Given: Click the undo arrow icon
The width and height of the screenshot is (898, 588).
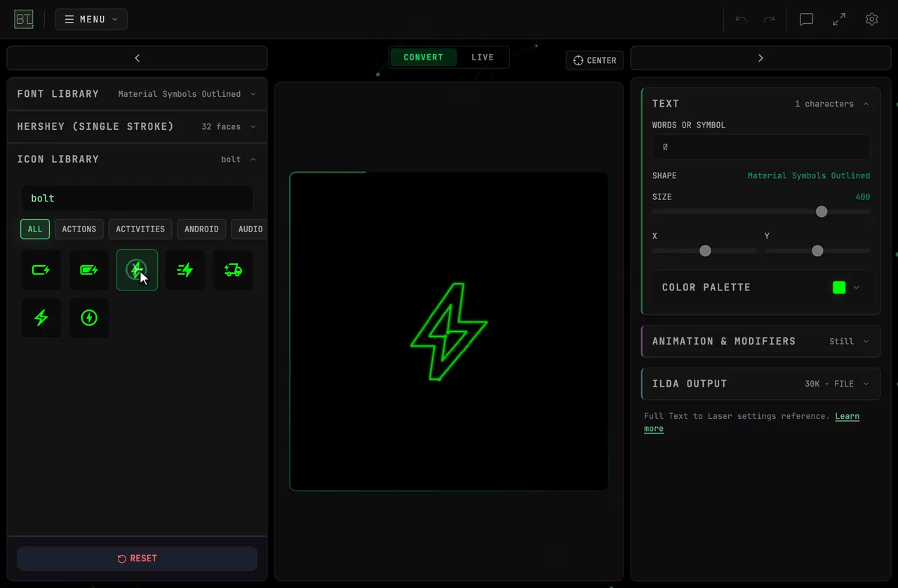Looking at the screenshot, I should pyautogui.click(x=741, y=20).
